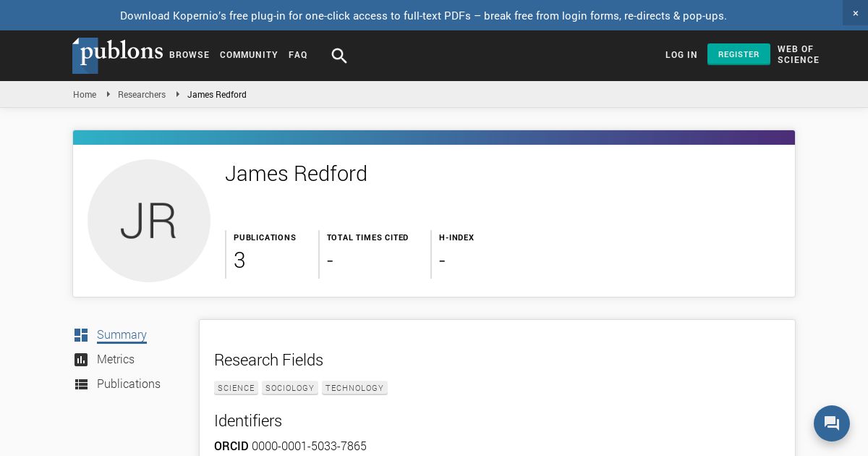
Task: Select the Sociology research field tag
Action: (x=289, y=389)
